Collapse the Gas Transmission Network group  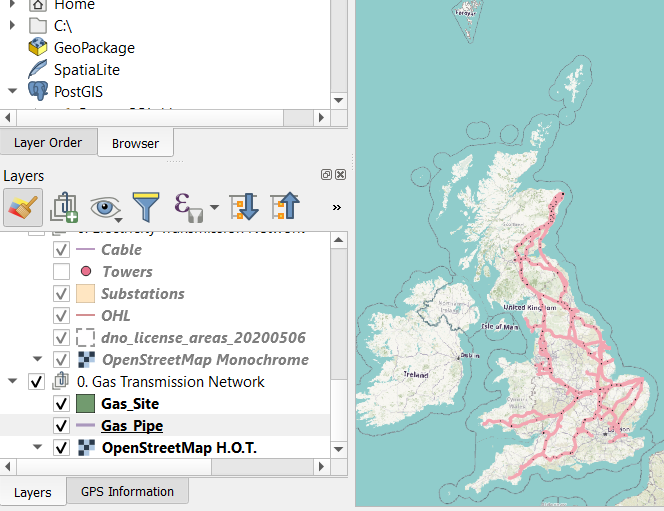pos(13,382)
